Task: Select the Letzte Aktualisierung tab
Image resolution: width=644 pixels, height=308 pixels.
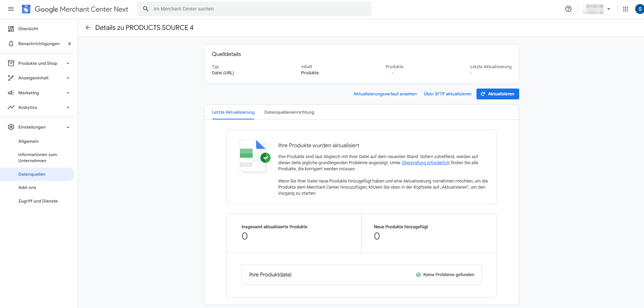Action: click(233, 112)
